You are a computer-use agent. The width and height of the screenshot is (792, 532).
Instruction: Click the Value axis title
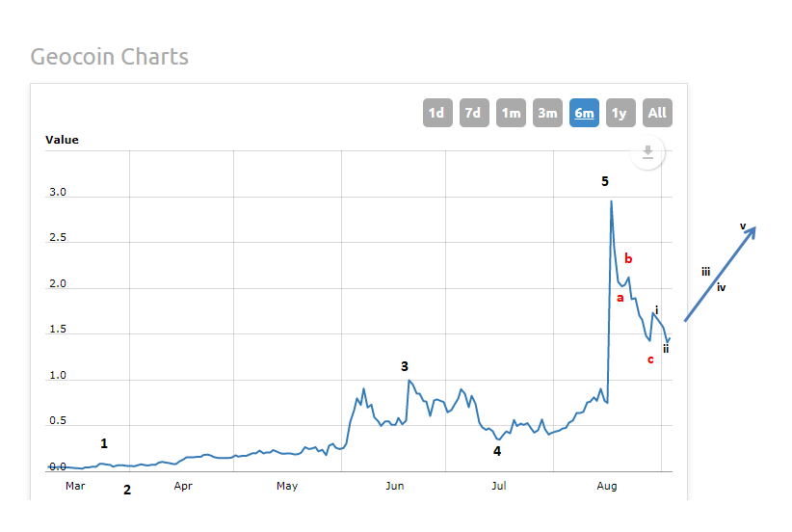click(x=62, y=140)
